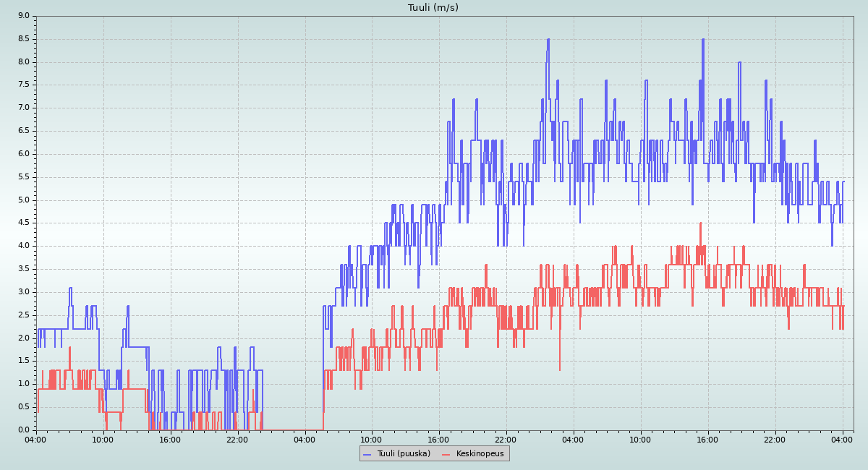The height and width of the screenshot is (470, 868).
Task: Click the 8.0 y-axis tick label
Action: [24, 62]
